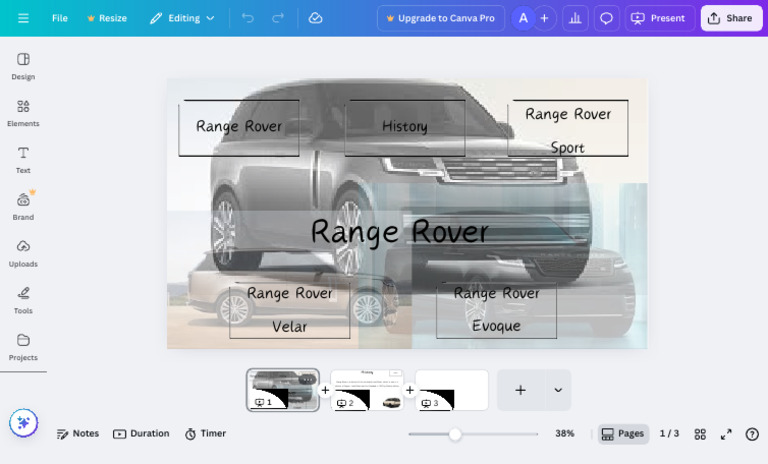This screenshot has width=768, height=464.
Task: Open the analytics chart icon
Action: (x=575, y=18)
